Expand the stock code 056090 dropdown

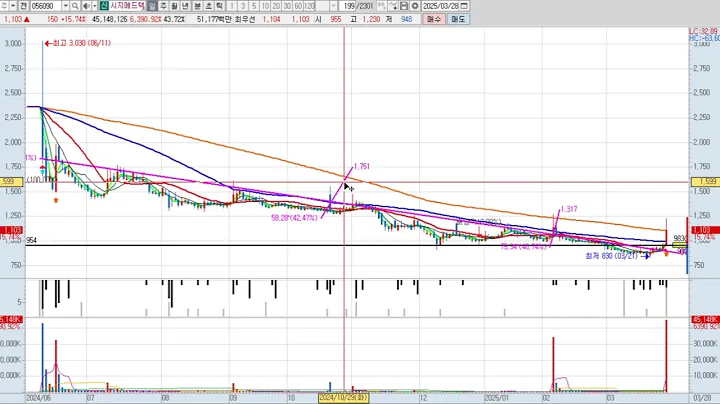66,6
